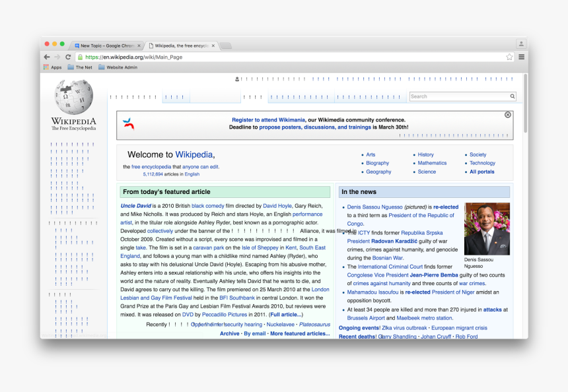Open the Plateosaurus link
Image resolution: width=568 pixels, height=392 pixels.
[314, 325]
